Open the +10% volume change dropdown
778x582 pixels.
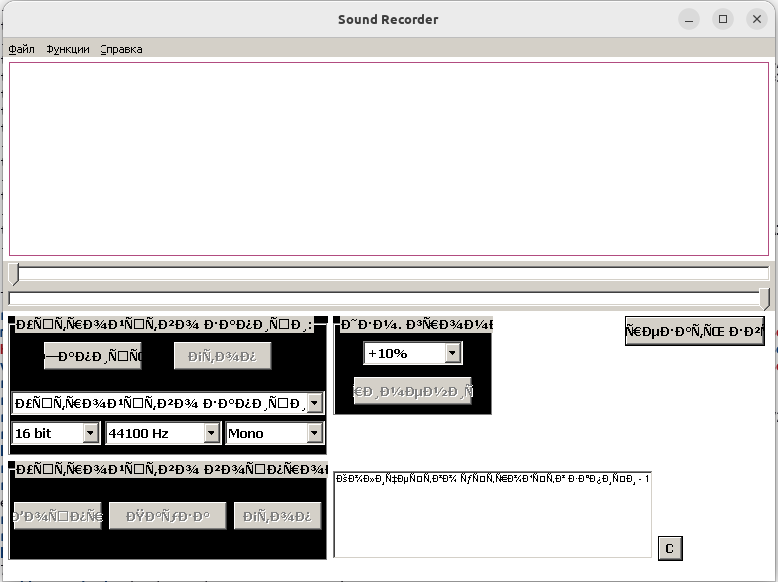[x=452, y=353]
